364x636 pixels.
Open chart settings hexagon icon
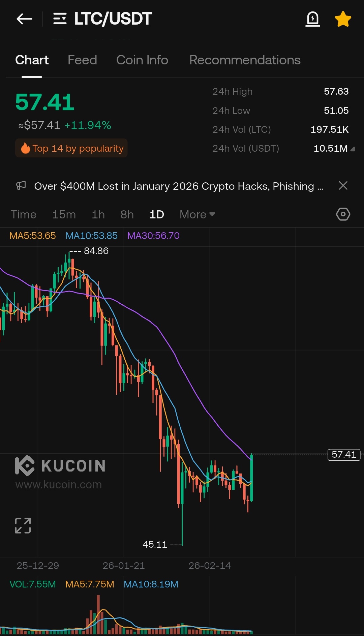(x=343, y=214)
